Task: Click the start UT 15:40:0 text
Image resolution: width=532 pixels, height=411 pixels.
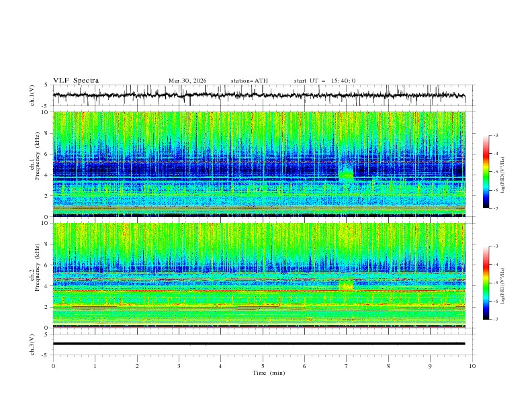Action: click(324, 81)
